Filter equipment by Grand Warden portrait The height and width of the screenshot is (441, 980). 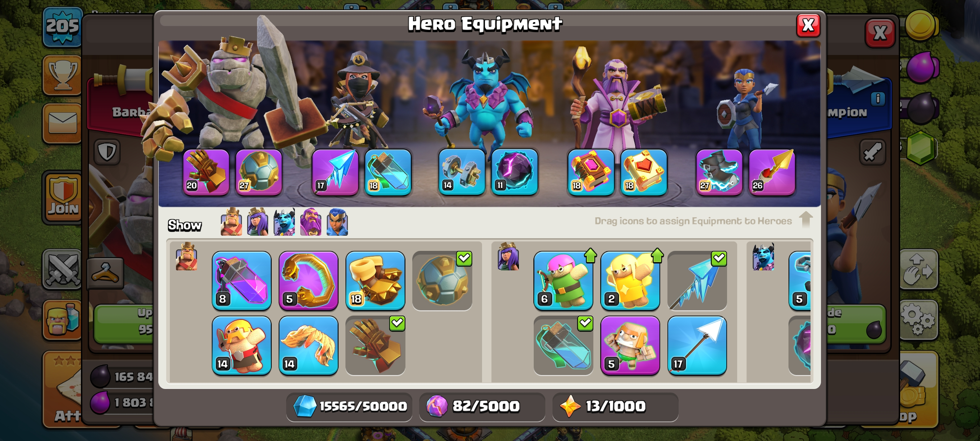[x=310, y=222]
